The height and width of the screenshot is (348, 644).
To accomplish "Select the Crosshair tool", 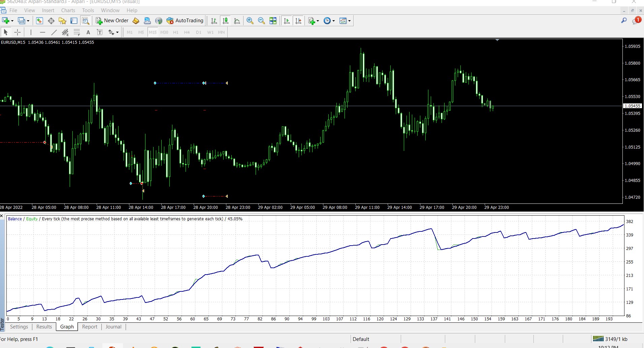I will pos(18,32).
